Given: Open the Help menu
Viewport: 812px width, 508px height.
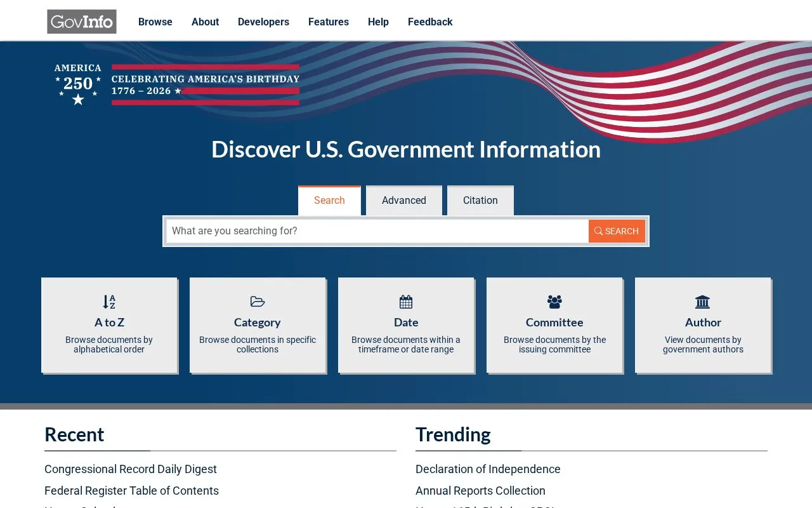Looking at the screenshot, I should point(378,22).
